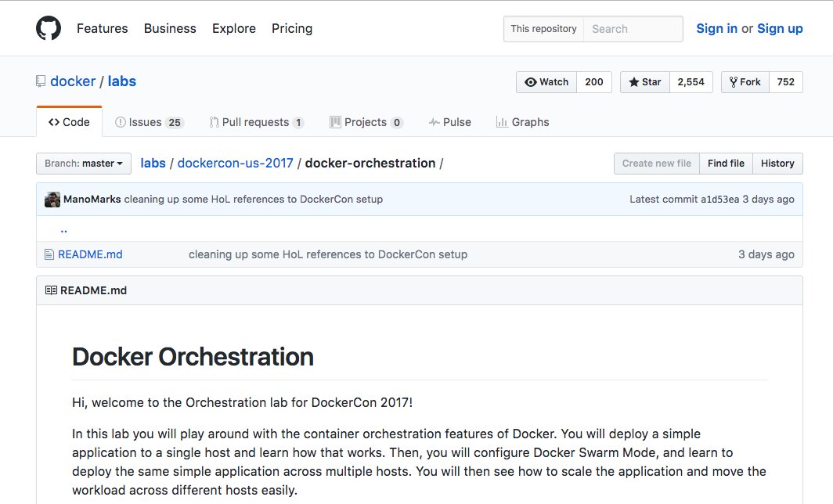Open the History button
Viewport: 833px width, 504px height.
tap(777, 164)
